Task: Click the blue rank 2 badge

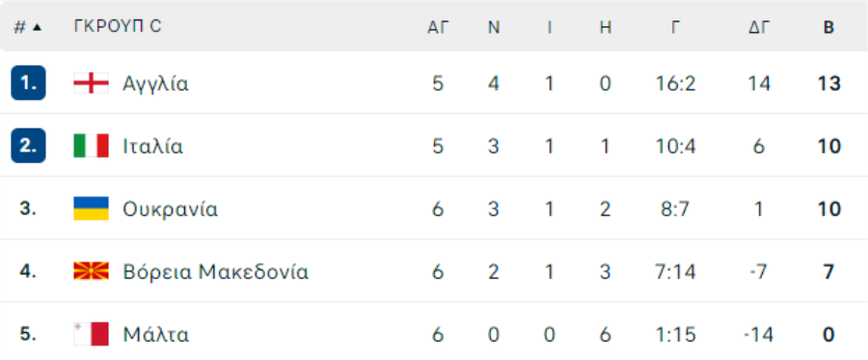Action: pyautogui.click(x=28, y=146)
